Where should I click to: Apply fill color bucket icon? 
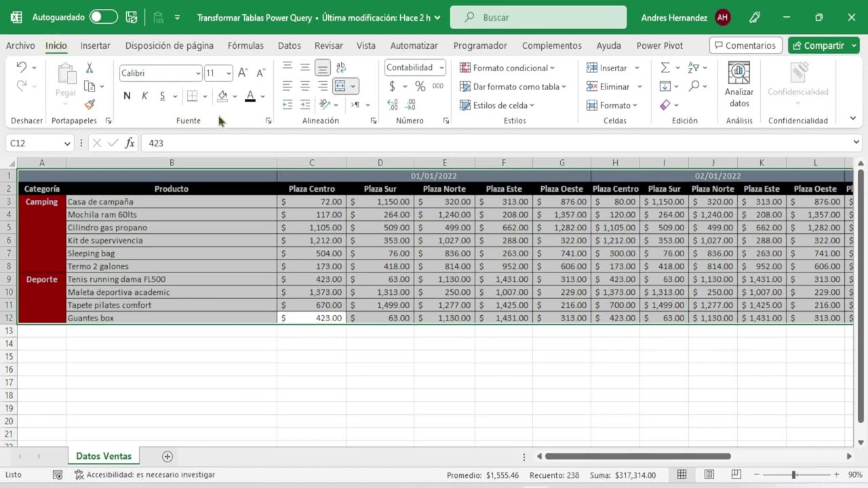point(222,96)
